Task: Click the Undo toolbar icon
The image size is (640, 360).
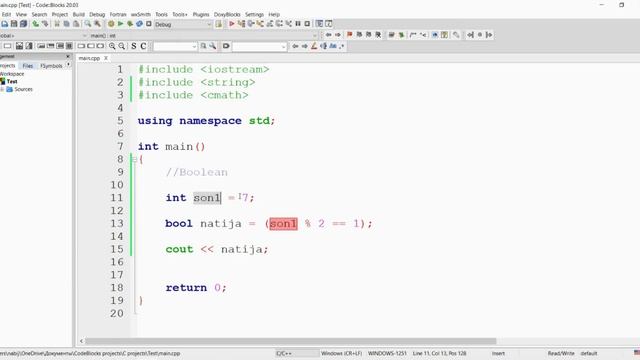Action: [x=36, y=24]
